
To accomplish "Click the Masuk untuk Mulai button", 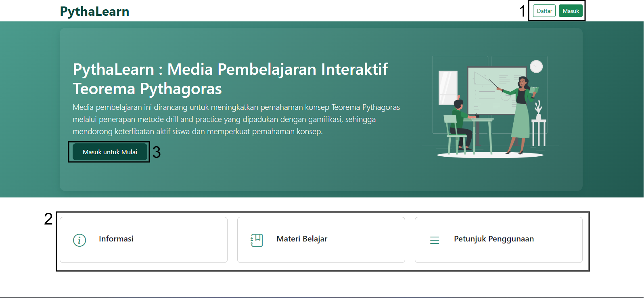I will pos(110,152).
